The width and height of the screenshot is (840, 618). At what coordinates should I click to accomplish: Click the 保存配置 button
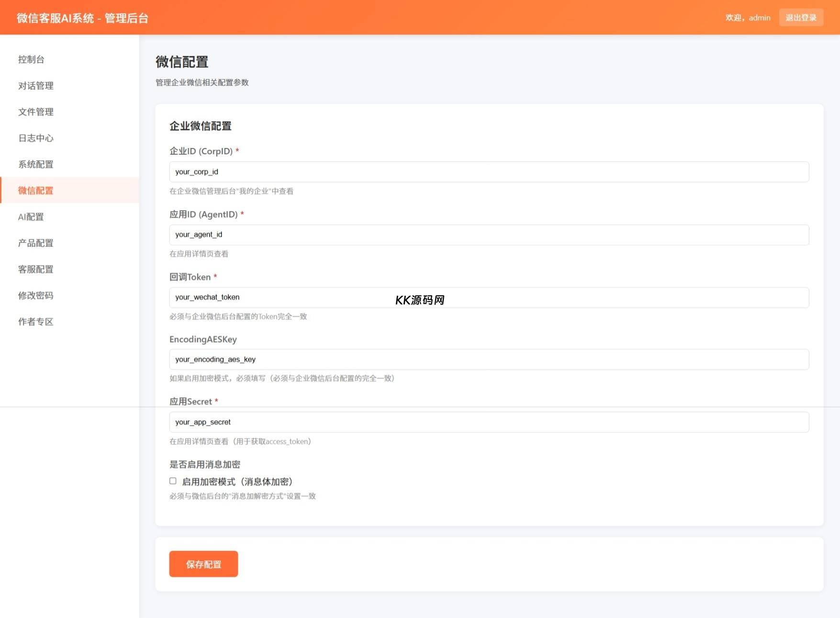(x=203, y=564)
